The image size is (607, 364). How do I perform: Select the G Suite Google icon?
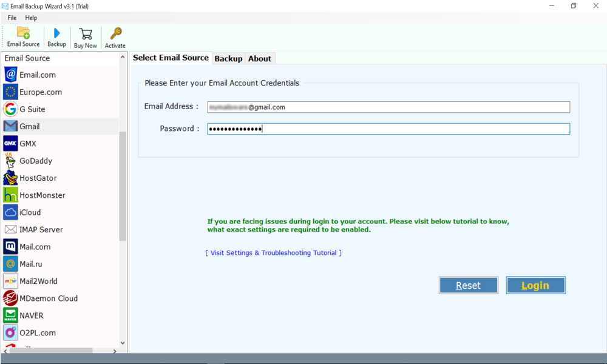(10, 109)
